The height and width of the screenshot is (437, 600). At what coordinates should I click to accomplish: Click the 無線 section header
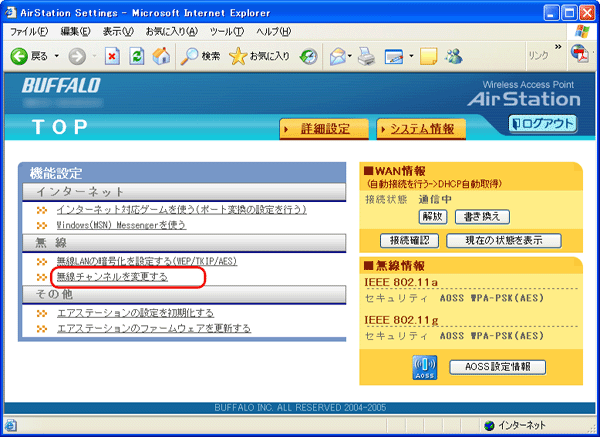[184, 243]
